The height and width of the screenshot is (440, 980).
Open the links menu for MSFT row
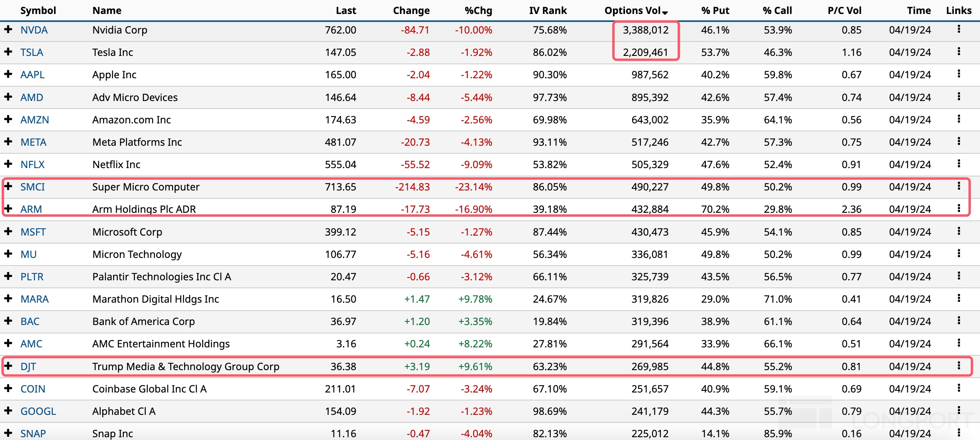[x=958, y=231]
